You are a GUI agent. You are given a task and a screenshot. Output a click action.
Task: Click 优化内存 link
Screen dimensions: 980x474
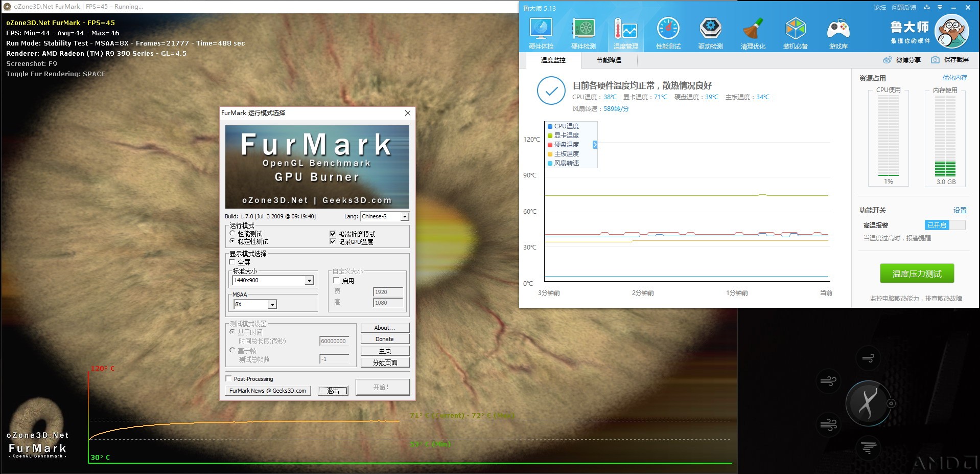pyautogui.click(x=954, y=78)
